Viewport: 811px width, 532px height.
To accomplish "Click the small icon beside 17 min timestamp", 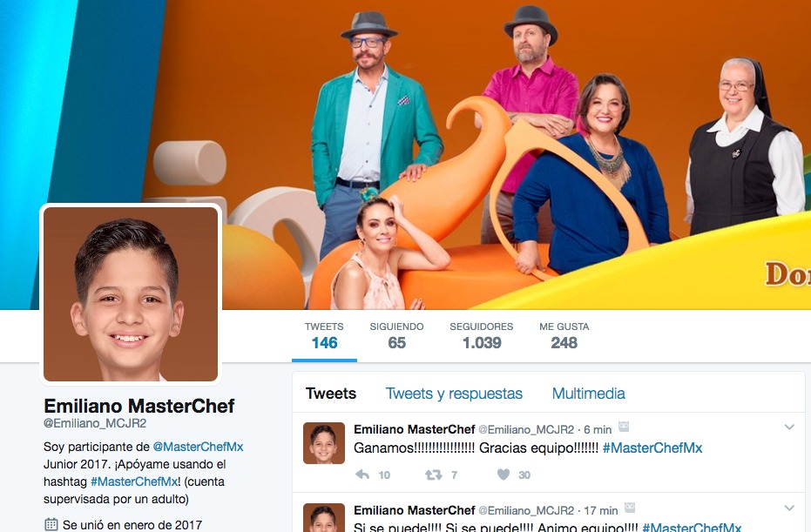I will (x=630, y=508).
